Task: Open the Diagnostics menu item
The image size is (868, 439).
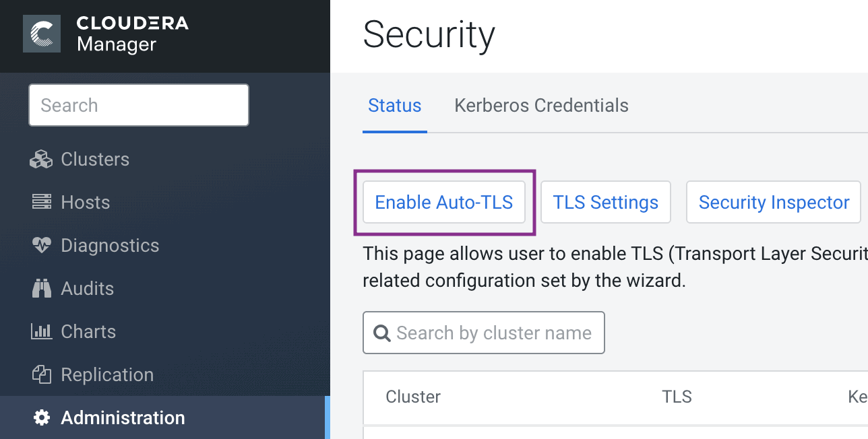Action: 110,245
